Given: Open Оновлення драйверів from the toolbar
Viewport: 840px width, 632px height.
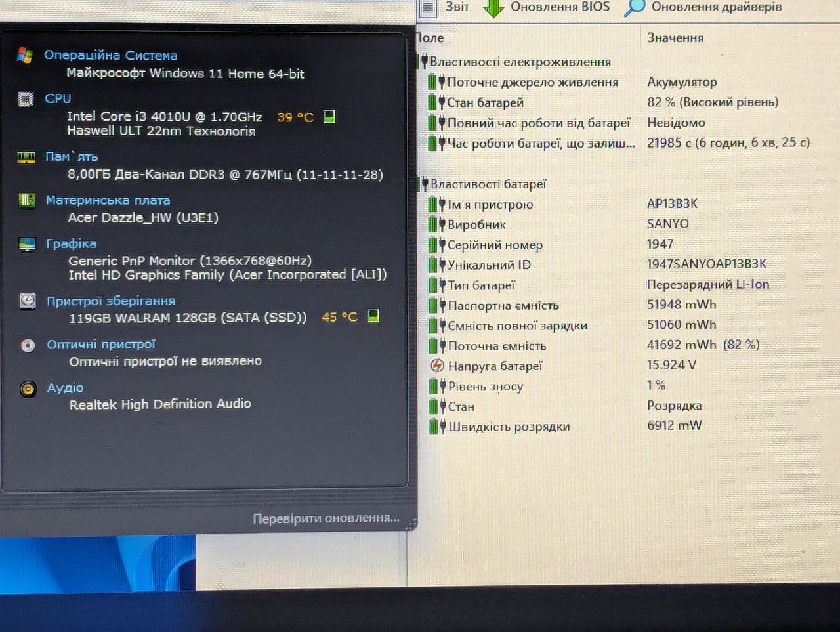Looking at the screenshot, I should tap(703, 7).
